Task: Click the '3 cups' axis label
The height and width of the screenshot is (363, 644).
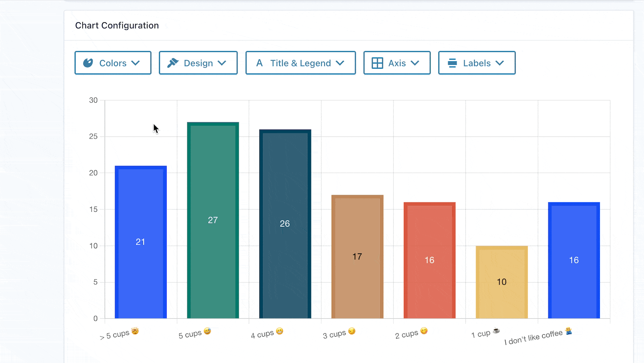Action: [x=339, y=334]
